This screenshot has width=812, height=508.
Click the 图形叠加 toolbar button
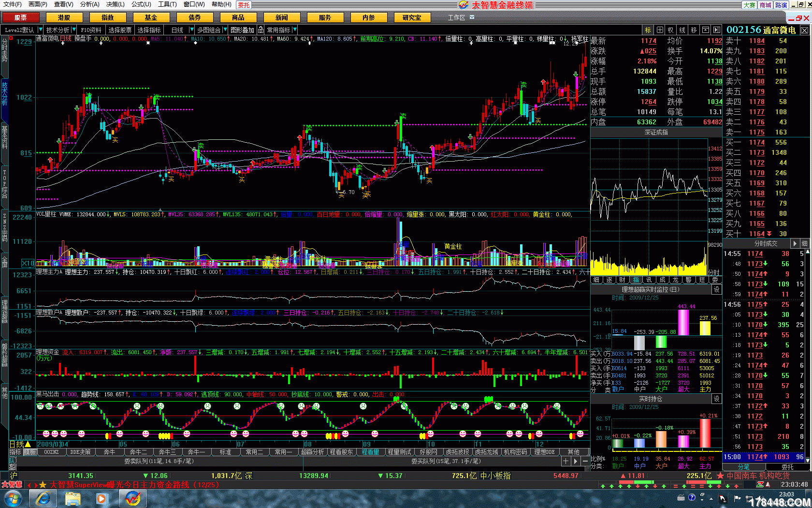[243, 30]
